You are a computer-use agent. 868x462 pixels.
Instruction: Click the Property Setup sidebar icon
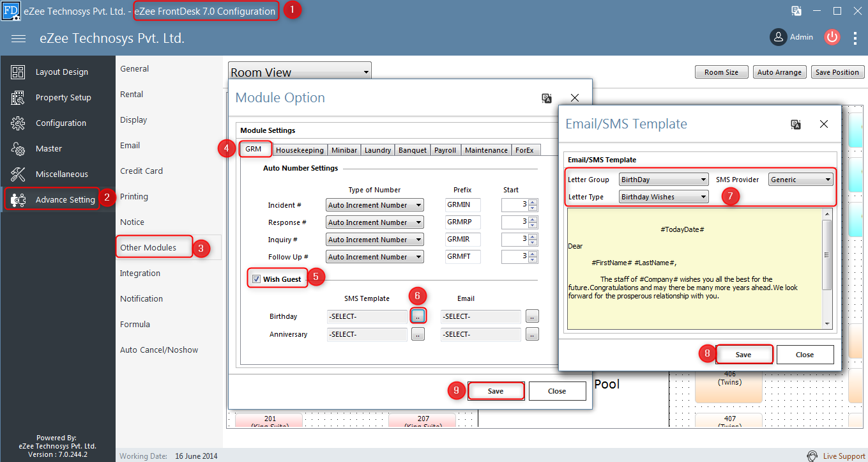point(18,98)
